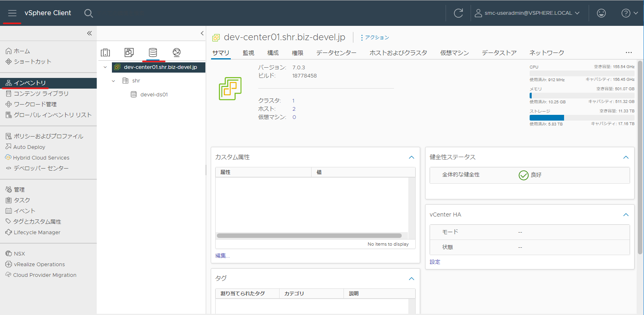The height and width of the screenshot is (315, 644).
Task: Collapse the shr datacenter tree node
Action: tap(114, 81)
